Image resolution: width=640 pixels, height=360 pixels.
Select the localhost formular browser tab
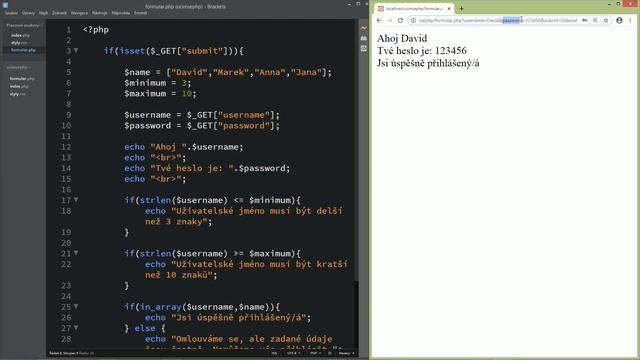pos(414,9)
